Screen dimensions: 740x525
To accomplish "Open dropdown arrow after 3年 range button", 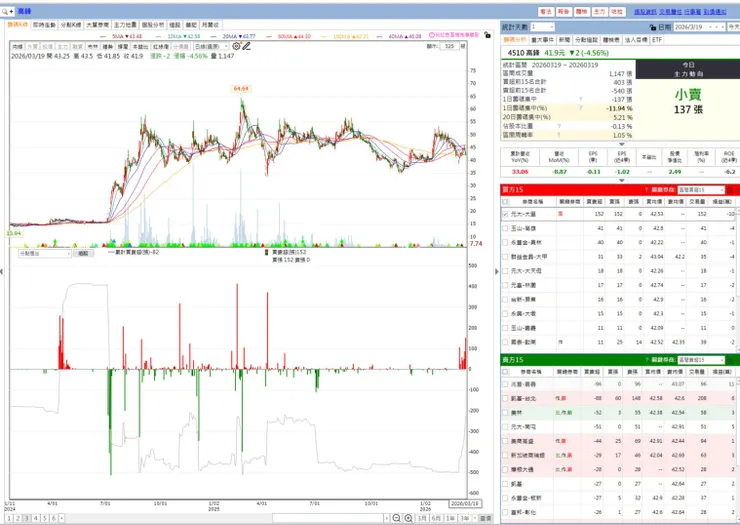I will click(476, 518).
